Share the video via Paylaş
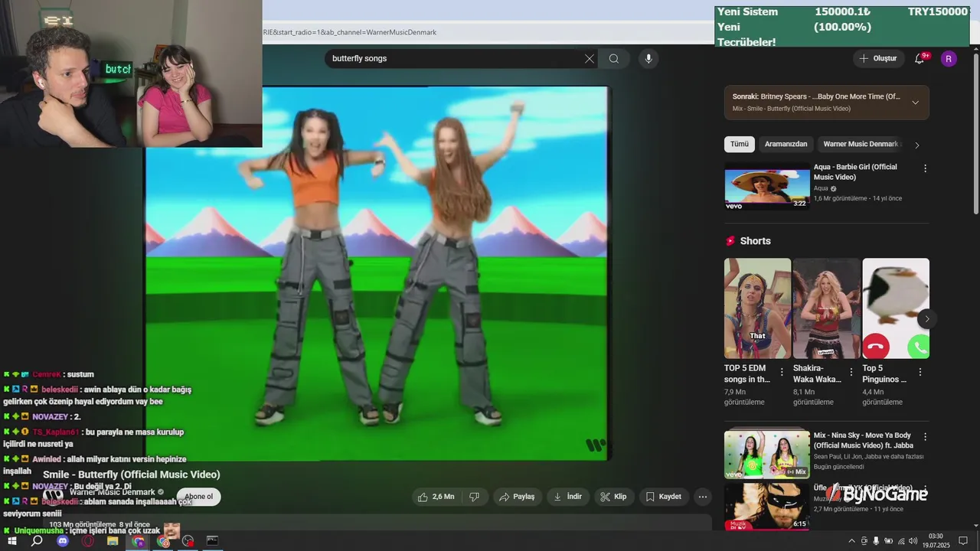The image size is (980, 551). [517, 497]
